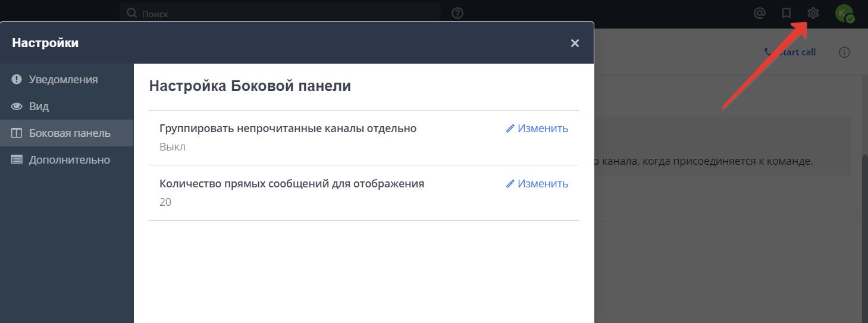Click the Выкл value text
This screenshot has height=323, width=868.
click(173, 147)
